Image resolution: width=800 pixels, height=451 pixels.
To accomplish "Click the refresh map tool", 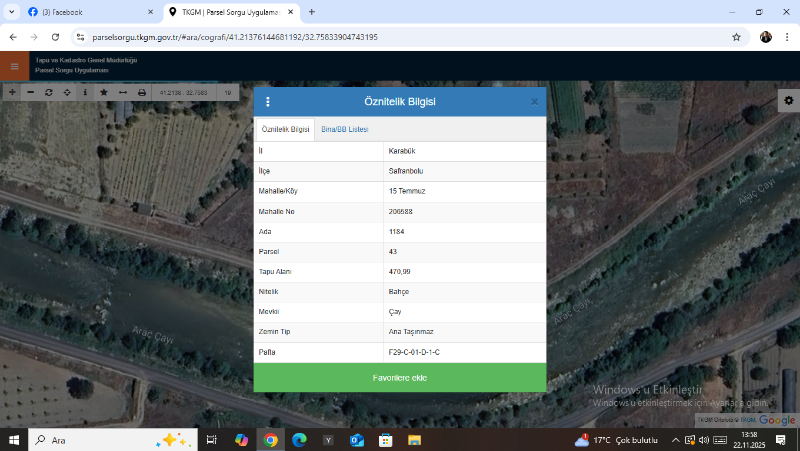I will pyautogui.click(x=48, y=92).
